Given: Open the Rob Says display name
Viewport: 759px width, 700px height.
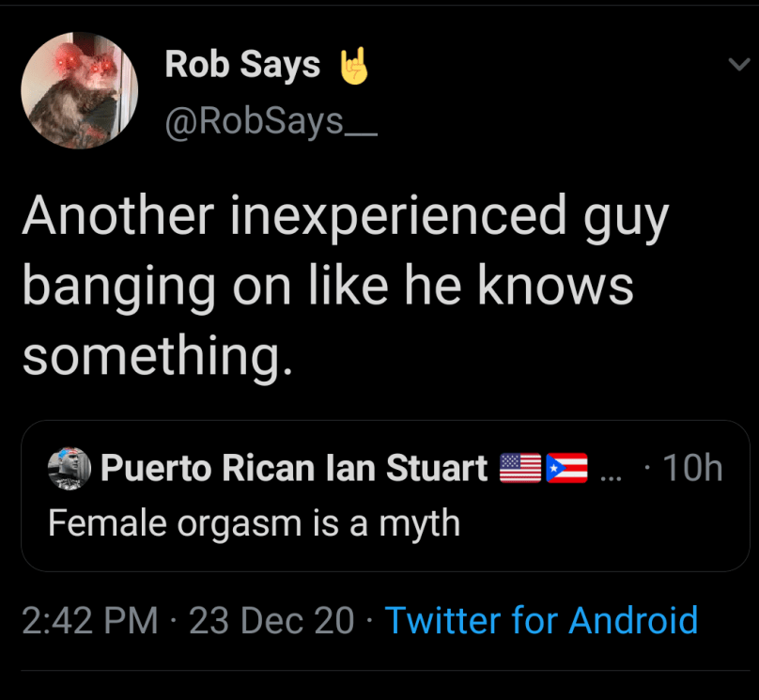Looking at the screenshot, I should click(x=242, y=65).
